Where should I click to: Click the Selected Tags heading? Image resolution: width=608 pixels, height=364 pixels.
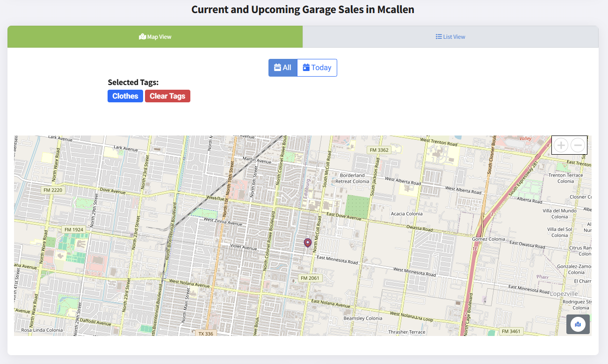[134, 82]
